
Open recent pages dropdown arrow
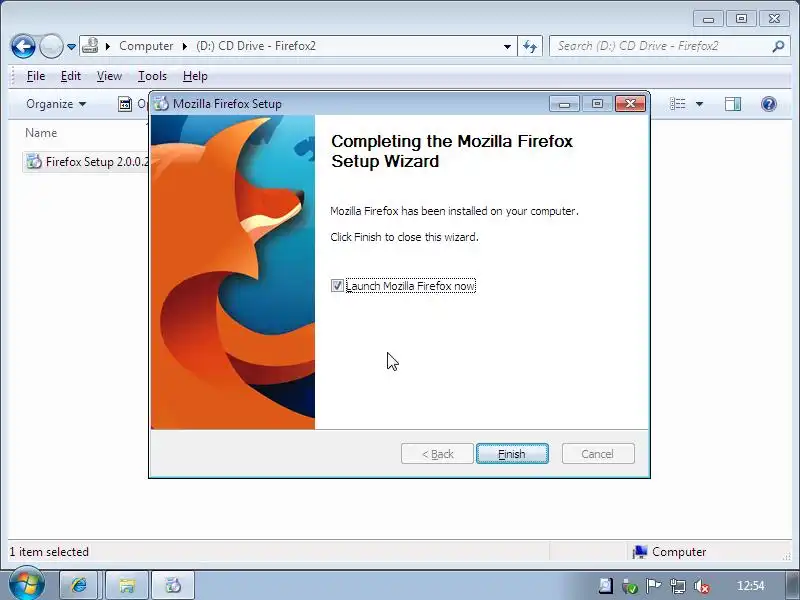71,46
